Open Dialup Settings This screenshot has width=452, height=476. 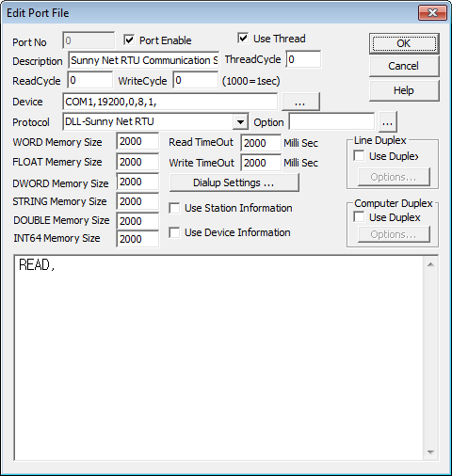click(x=234, y=182)
